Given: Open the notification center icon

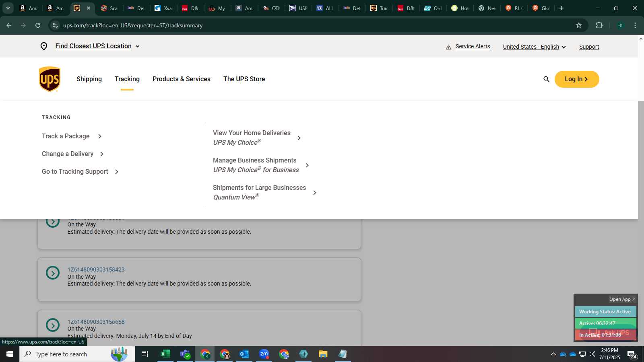Looking at the screenshot, I should (x=632, y=354).
